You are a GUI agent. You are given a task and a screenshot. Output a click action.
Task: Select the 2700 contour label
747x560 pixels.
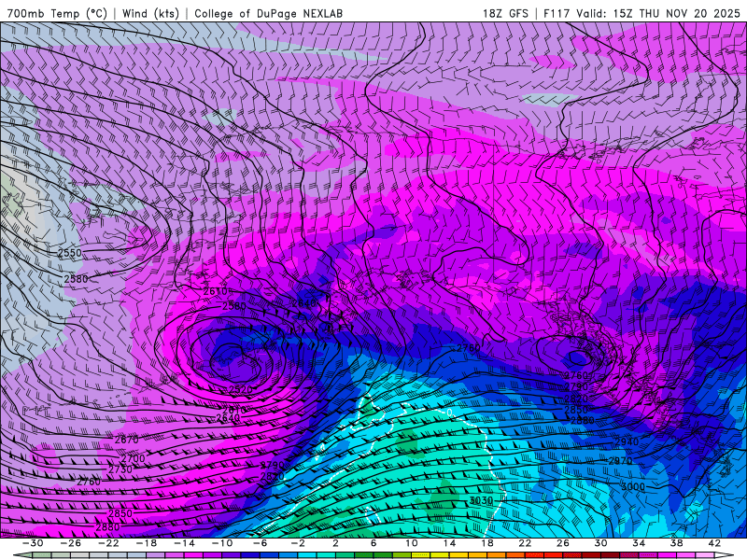click(x=133, y=458)
